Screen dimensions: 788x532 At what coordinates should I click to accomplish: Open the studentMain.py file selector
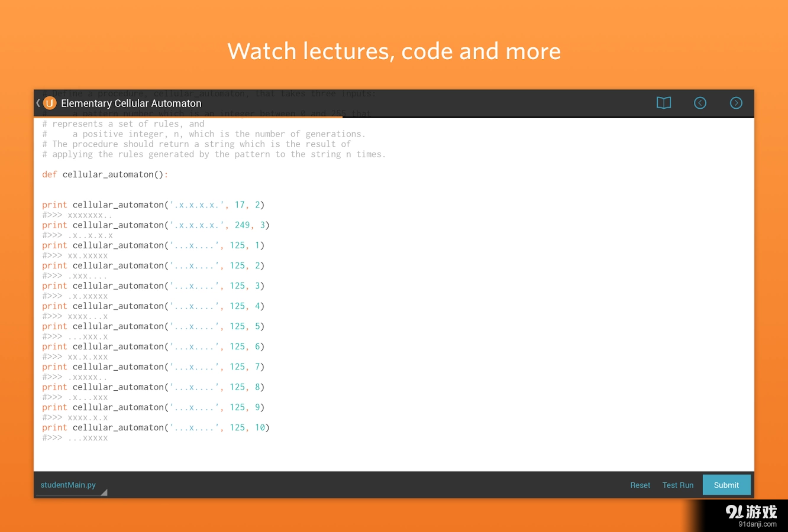68,485
